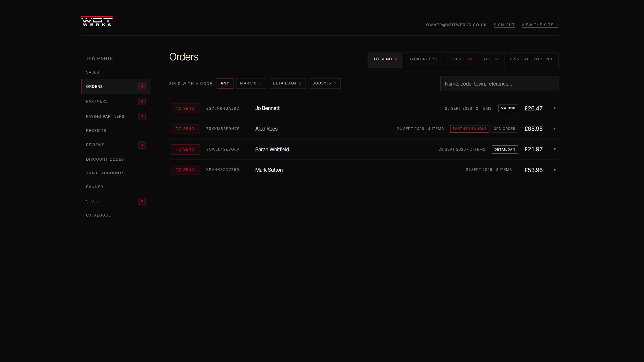
Task: Click customer name Sarah Whitfield
Action: point(272,149)
